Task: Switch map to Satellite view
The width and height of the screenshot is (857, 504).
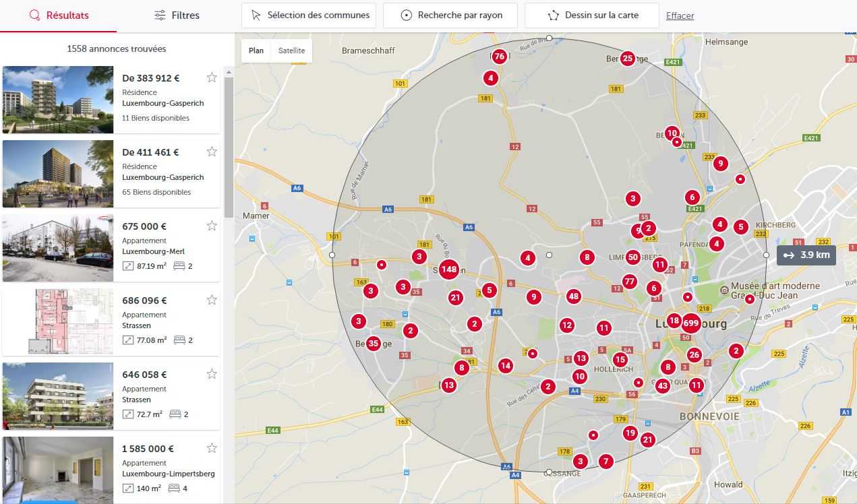Action: [291, 51]
